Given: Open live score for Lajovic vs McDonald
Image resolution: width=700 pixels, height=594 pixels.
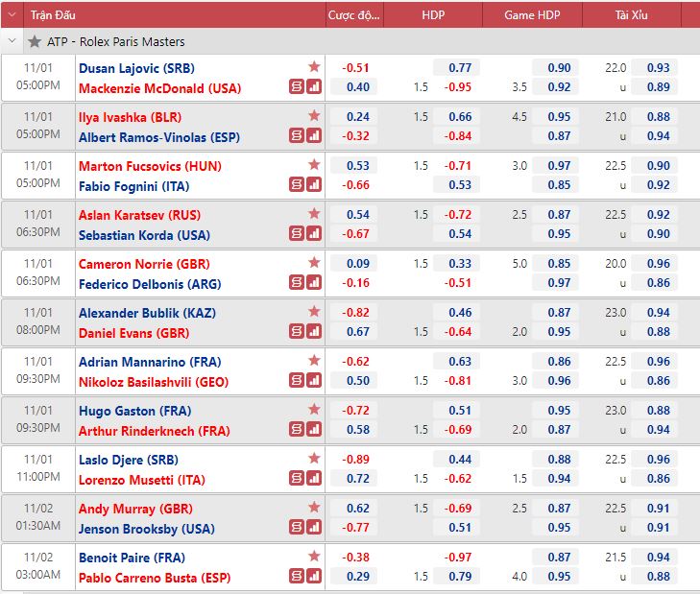Looking at the screenshot, I should coord(297,86).
